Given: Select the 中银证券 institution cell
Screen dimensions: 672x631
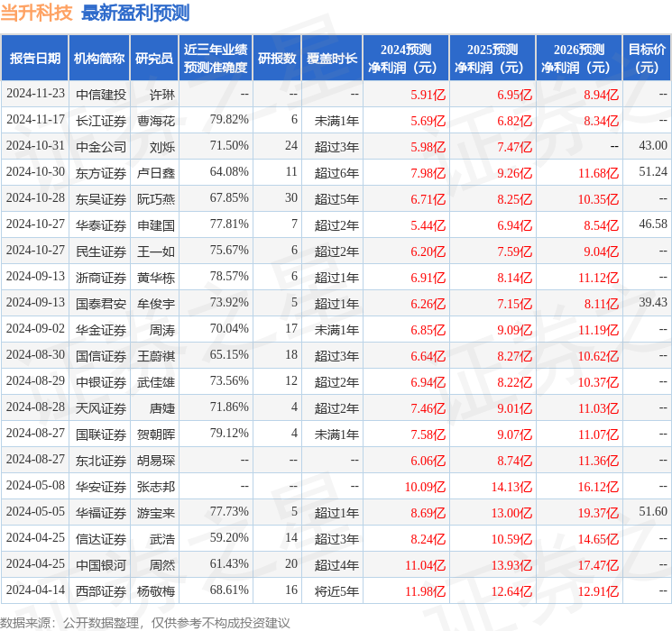Looking at the screenshot, I should [101, 381].
